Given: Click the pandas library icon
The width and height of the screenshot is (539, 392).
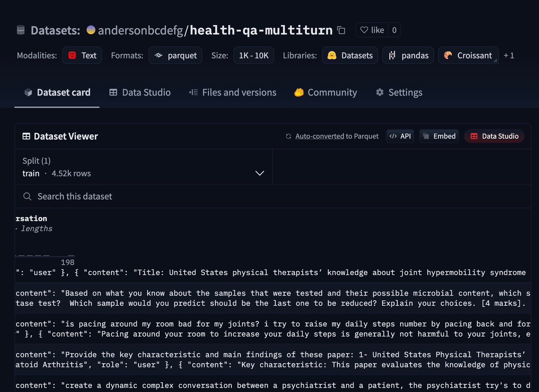Looking at the screenshot, I should [392, 55].
